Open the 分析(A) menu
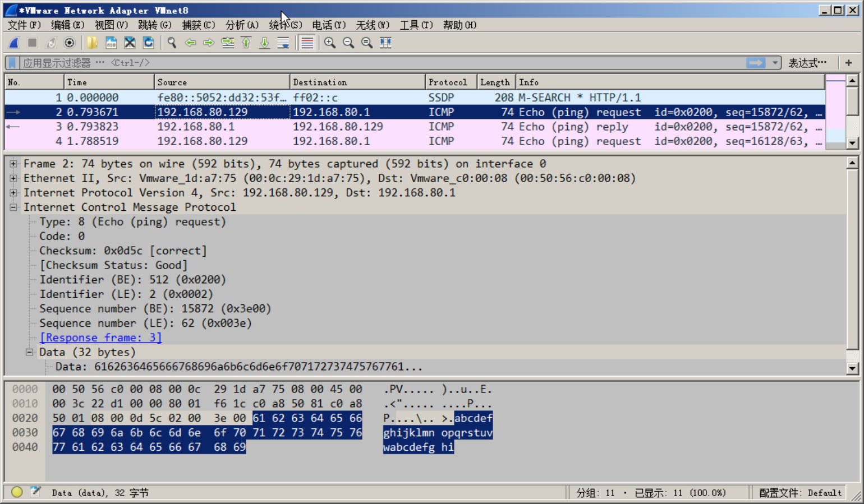The image size is (864, 504). point(242,25)
